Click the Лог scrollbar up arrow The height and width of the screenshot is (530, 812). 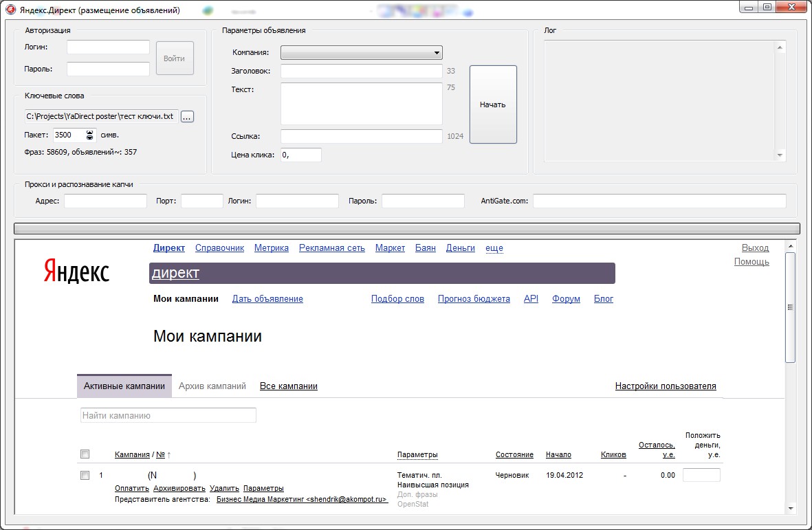pos(780,47)
